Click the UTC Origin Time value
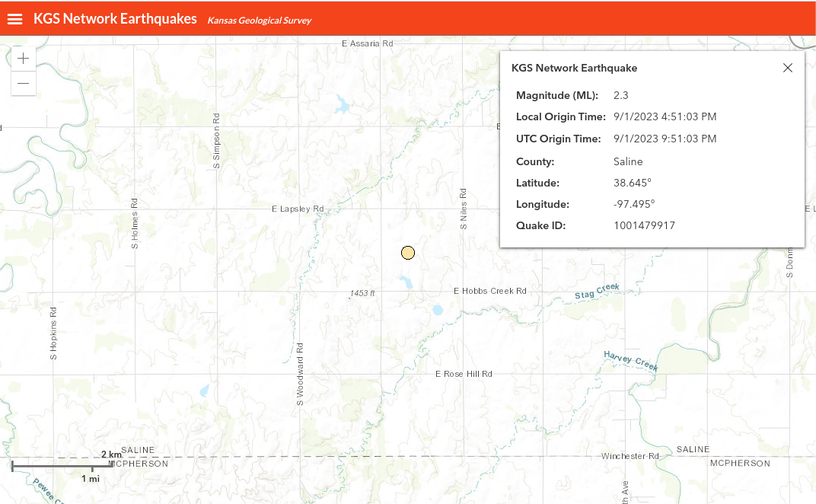This screenshot has height=504, width=816. coord(665,139)
